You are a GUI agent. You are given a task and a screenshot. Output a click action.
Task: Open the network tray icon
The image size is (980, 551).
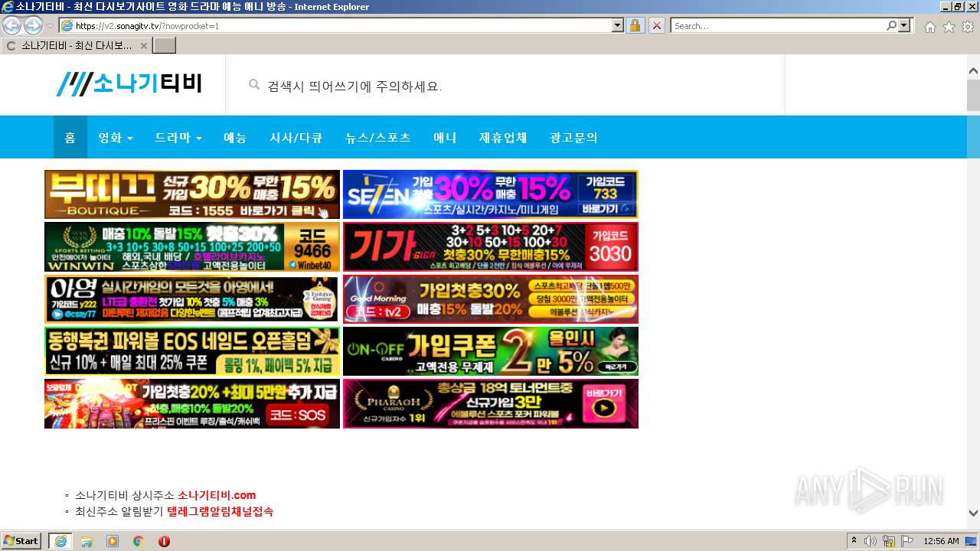coord(889,541)
